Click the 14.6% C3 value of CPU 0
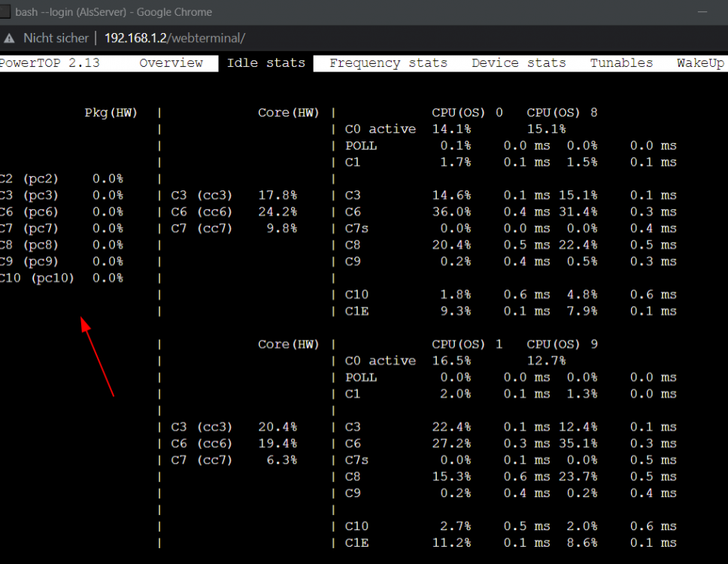Viewport: 728px width, 564px height. point(451,196)
